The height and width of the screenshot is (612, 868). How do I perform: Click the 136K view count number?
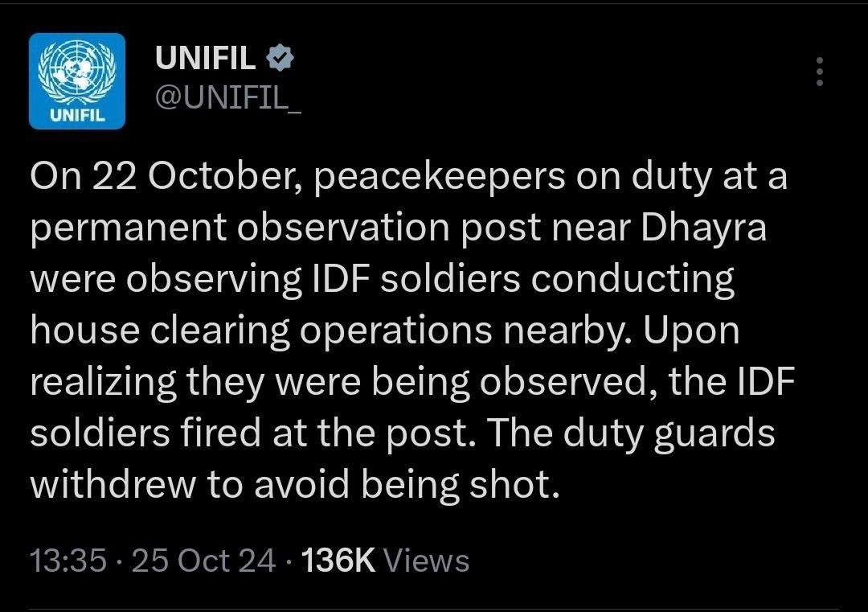[x=337, y=561]
